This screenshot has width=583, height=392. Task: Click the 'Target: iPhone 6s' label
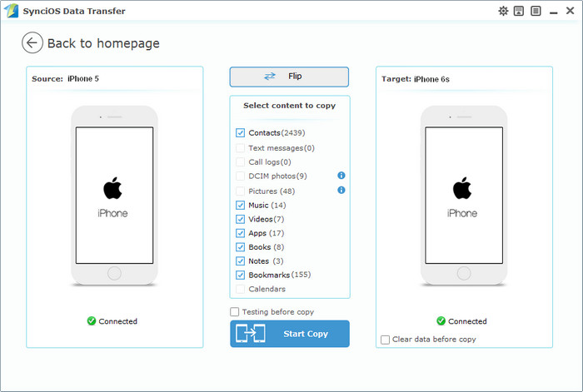pos(416,79)
